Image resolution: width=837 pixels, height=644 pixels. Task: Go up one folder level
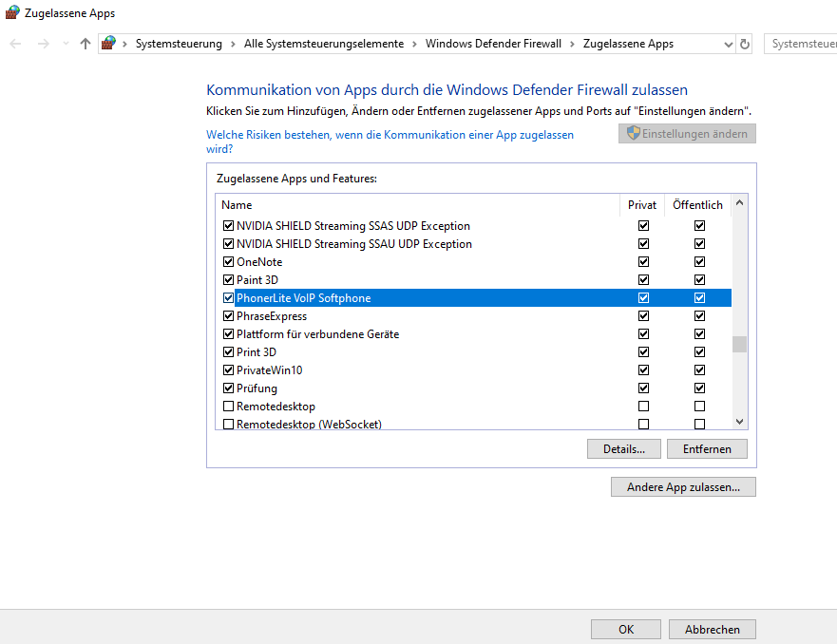click(86, 44)
